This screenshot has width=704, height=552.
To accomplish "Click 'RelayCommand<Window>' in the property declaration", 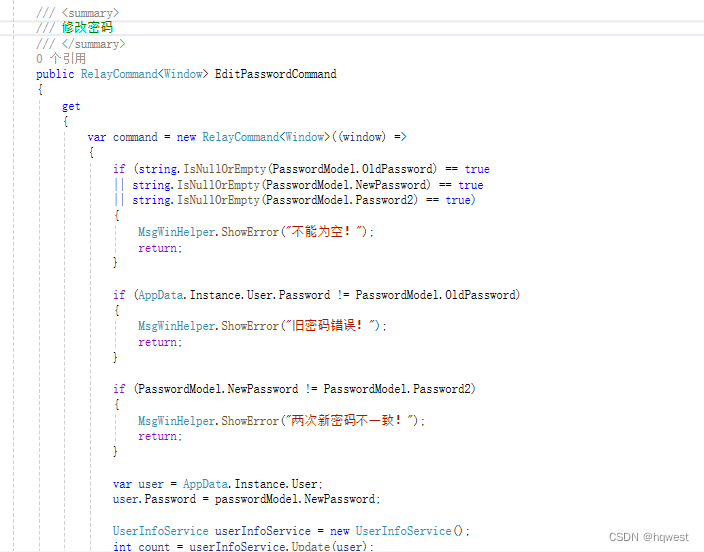I will click(x=144, y=74).
